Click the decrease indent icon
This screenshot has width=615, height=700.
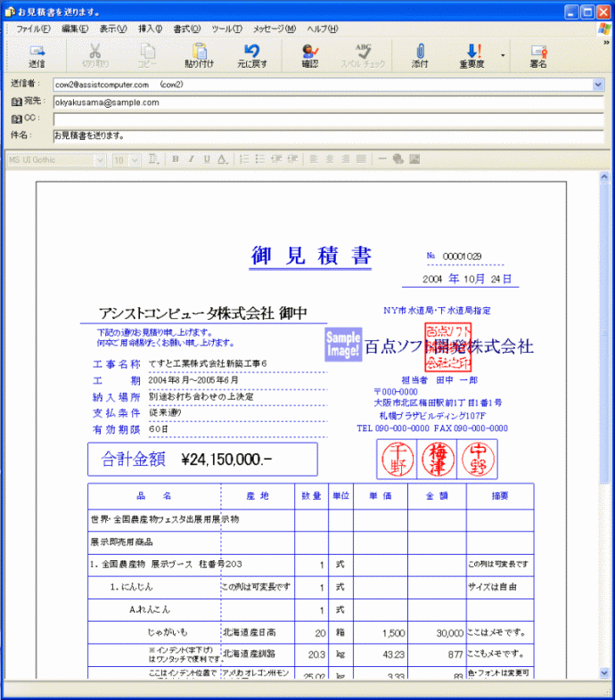coord(276,159)
